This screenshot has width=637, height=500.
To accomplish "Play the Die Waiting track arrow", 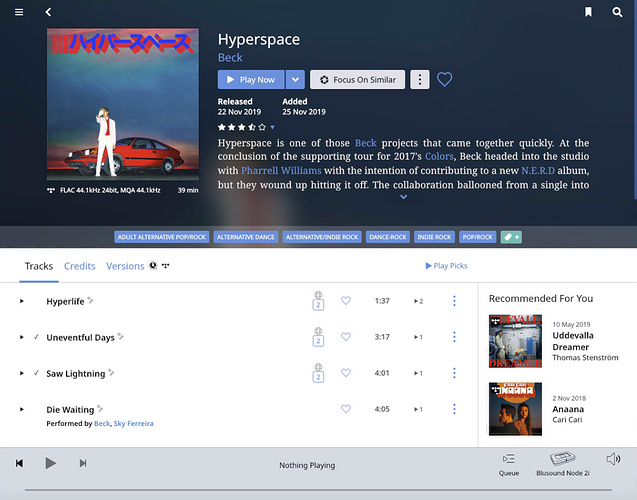I will [x=22, y=409].
